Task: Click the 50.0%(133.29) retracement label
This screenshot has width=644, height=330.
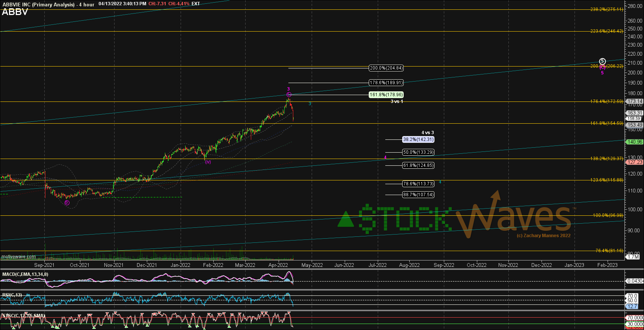Action: (x=418, y=152)
